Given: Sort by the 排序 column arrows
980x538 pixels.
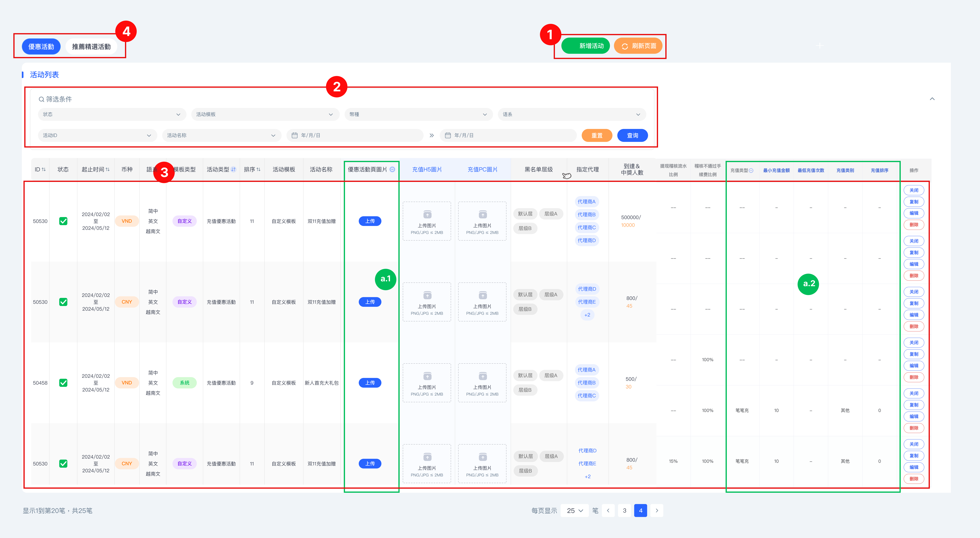Looking at the screenshot, I should point(258,170).
